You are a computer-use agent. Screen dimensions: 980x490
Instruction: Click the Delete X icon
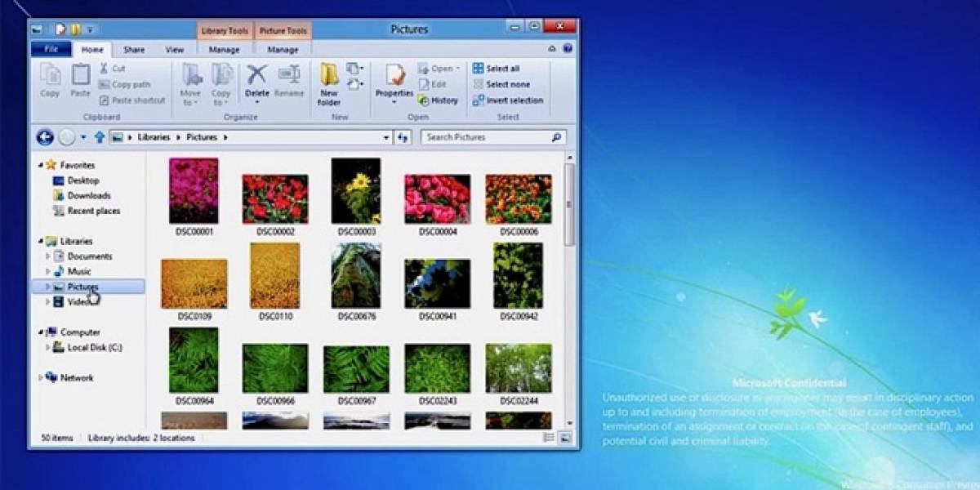257,74
